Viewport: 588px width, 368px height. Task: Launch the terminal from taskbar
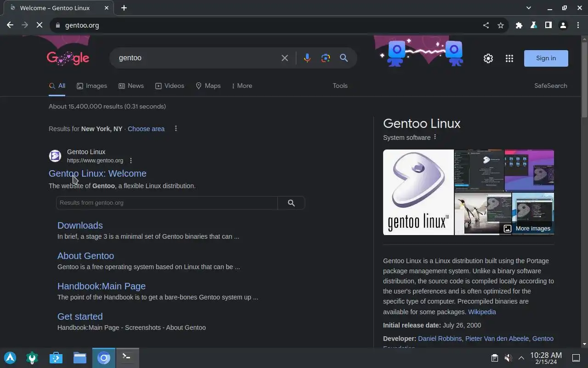click(x=127, y=358)
